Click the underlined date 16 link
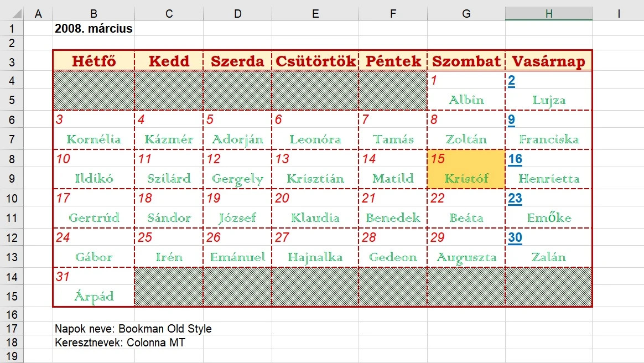Image resolution: width=644 pixels, height=363 pixels. 515,159
